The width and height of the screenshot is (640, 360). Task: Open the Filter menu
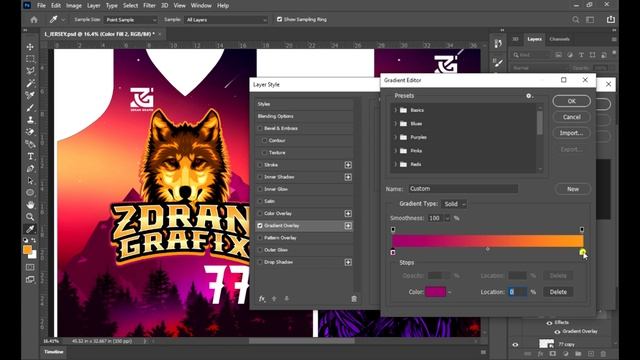pos(149,6)
